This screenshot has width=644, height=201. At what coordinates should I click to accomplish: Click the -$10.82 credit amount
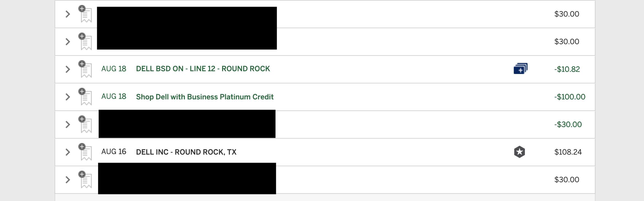(x=567, y=69)
